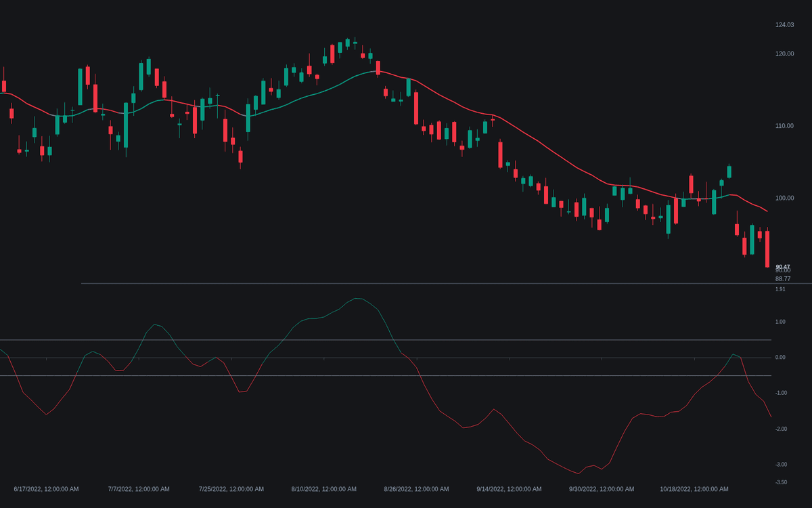Click the 6/17/2022 date label
812x508 pixels.
coord(46,489)
